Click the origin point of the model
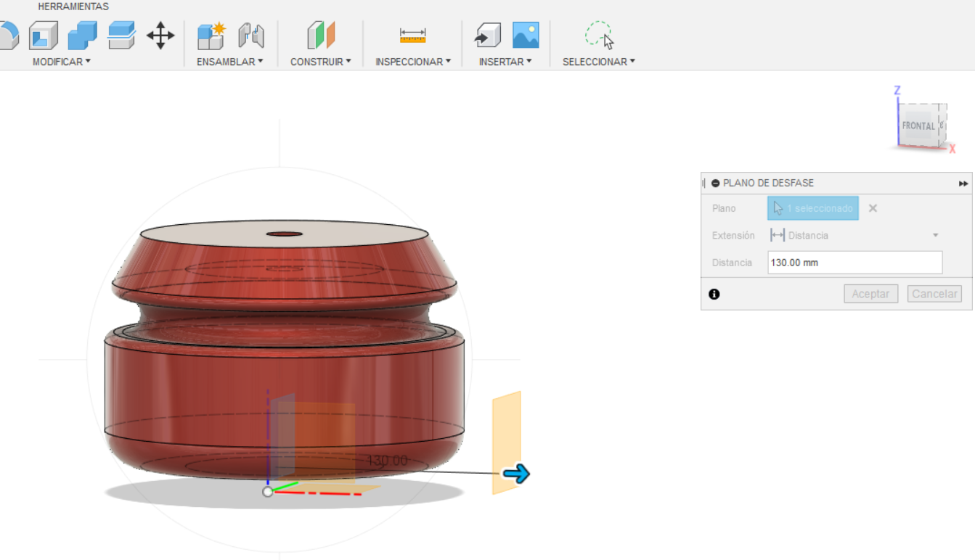Viewport: 975px width, 560px height. [268, 491]
